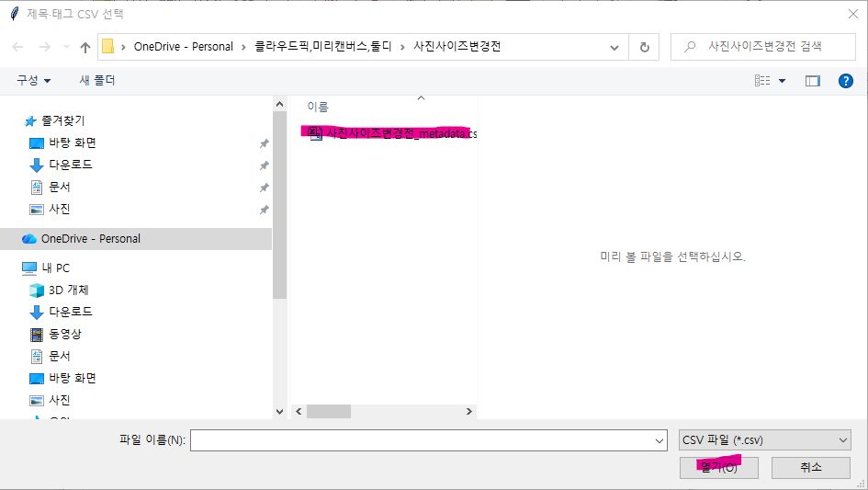Click pin icon next to 바탕 화면

(x=264, y=143)
